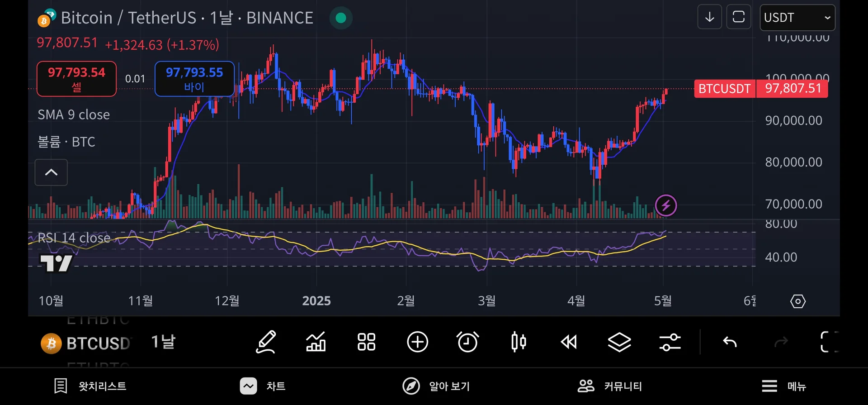Start bar replay with the rewind icon
The height and width of the screenshot is (405, 868).
(x=569, y=342)
